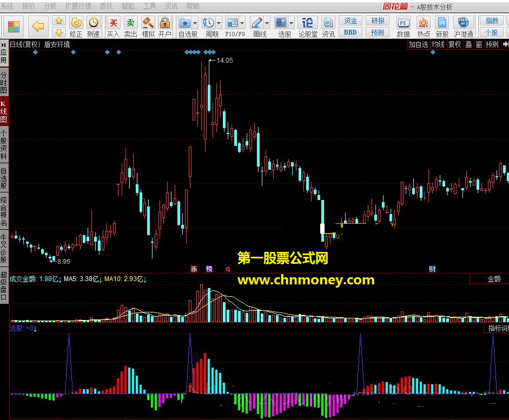
Task: Switch to the 综合排名 sidebar tab
Action: tap(4, 211)
